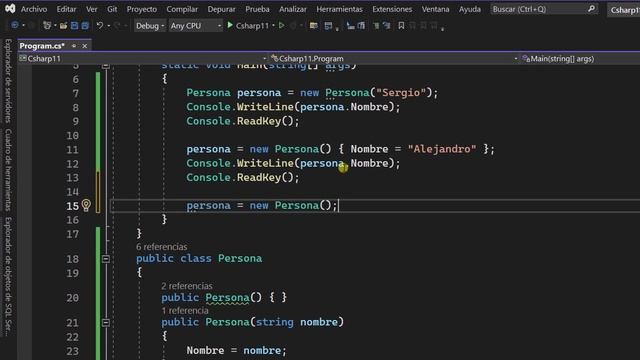Open the Ayuda menu
Image resolution: width=640 pixels, height=360 pixels.
(469, 9)
